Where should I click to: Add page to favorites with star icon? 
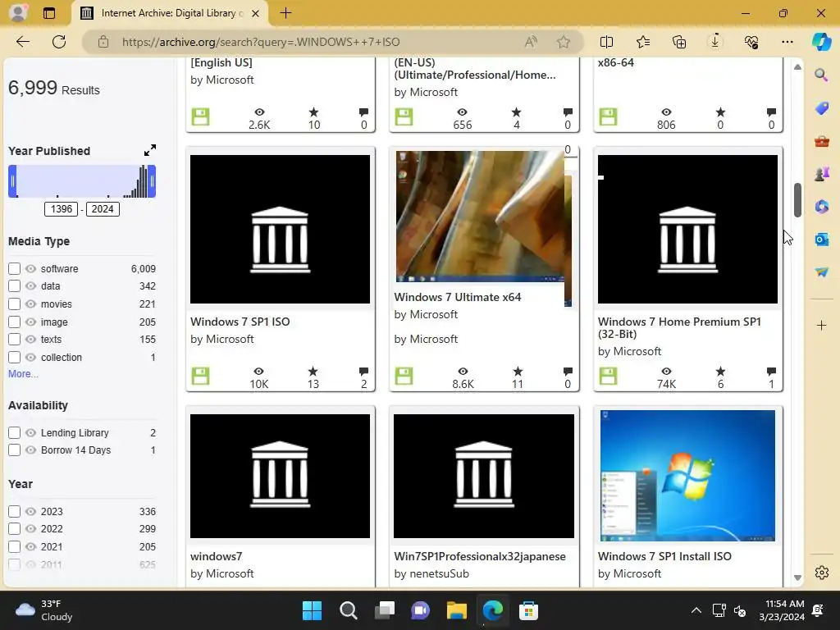(563, 42)
